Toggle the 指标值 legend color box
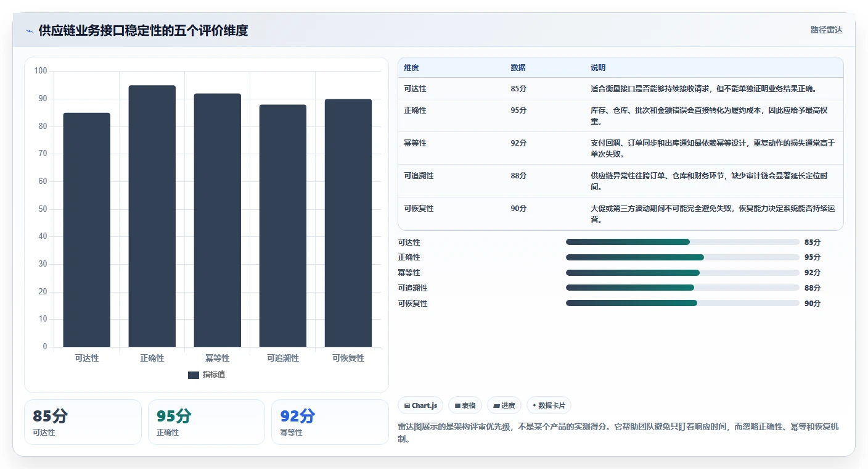Image resolution: width=868 pixels, height=469 pixels. tap(194, 375)
